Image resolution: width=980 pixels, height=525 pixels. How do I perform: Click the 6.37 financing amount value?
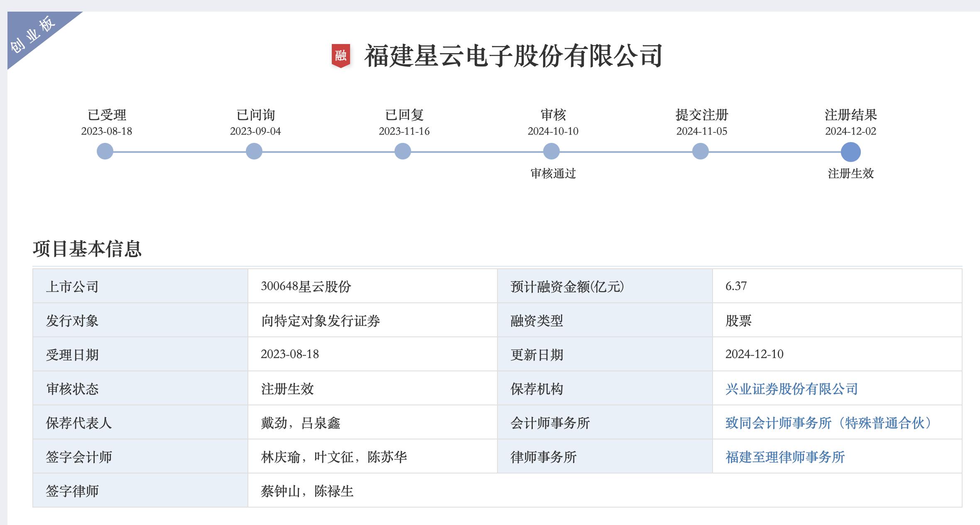[x=736, y=286]
